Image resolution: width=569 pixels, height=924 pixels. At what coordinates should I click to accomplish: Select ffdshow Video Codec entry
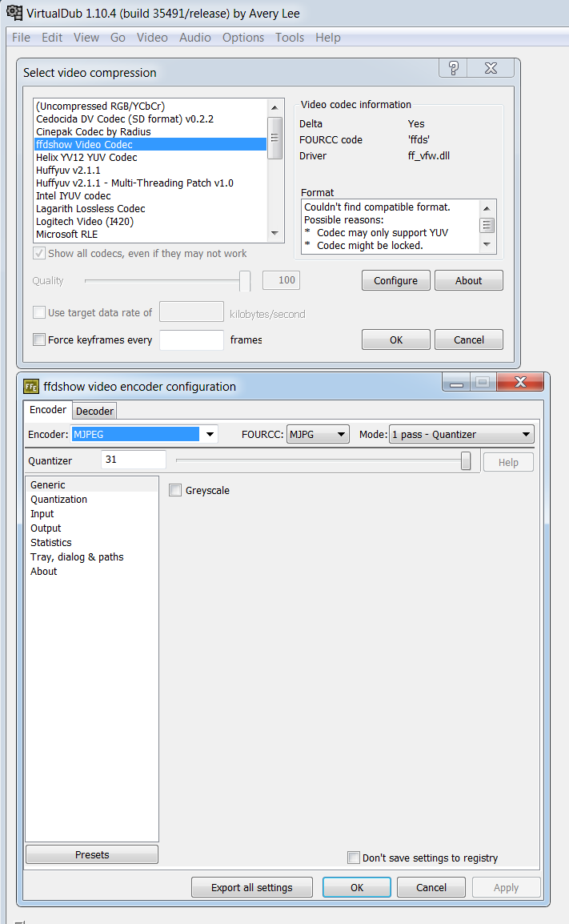(150, 144)
